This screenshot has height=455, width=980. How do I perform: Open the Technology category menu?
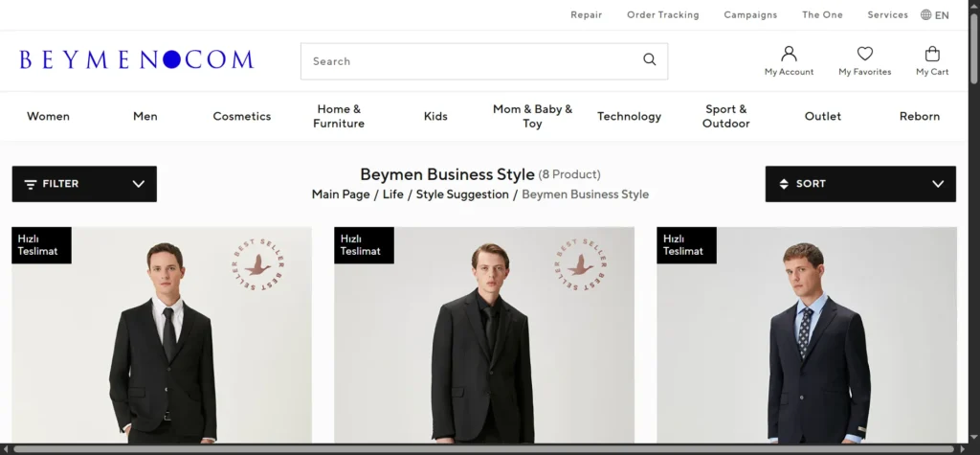[630, 117]
